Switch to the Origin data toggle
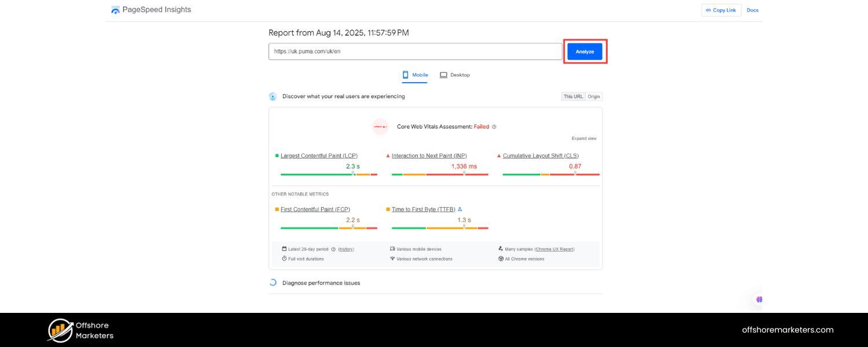The image size is (868, 347). click(594, 97)
